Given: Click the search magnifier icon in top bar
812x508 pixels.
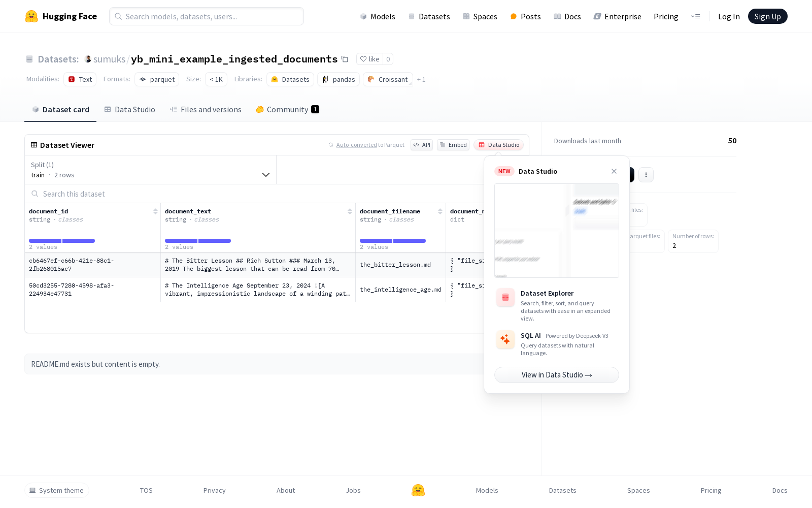Looking at the screenshot, I should (118, 16).
